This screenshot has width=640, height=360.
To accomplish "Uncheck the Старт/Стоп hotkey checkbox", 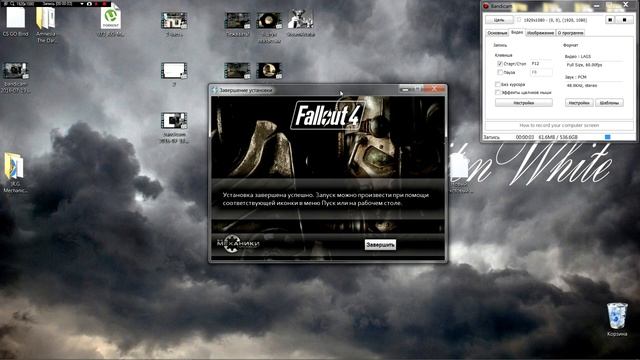I will (x=500, y=64).
